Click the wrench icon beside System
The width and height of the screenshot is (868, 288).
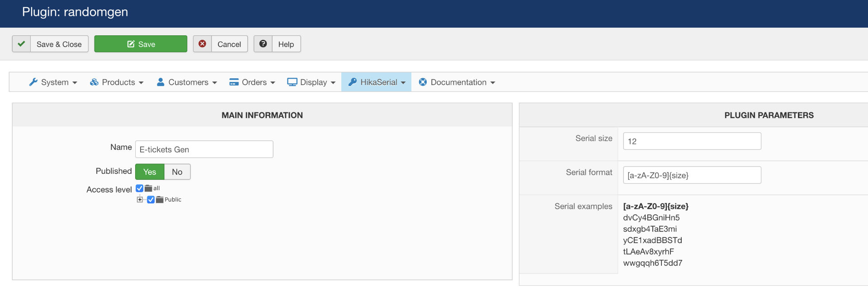33,82
